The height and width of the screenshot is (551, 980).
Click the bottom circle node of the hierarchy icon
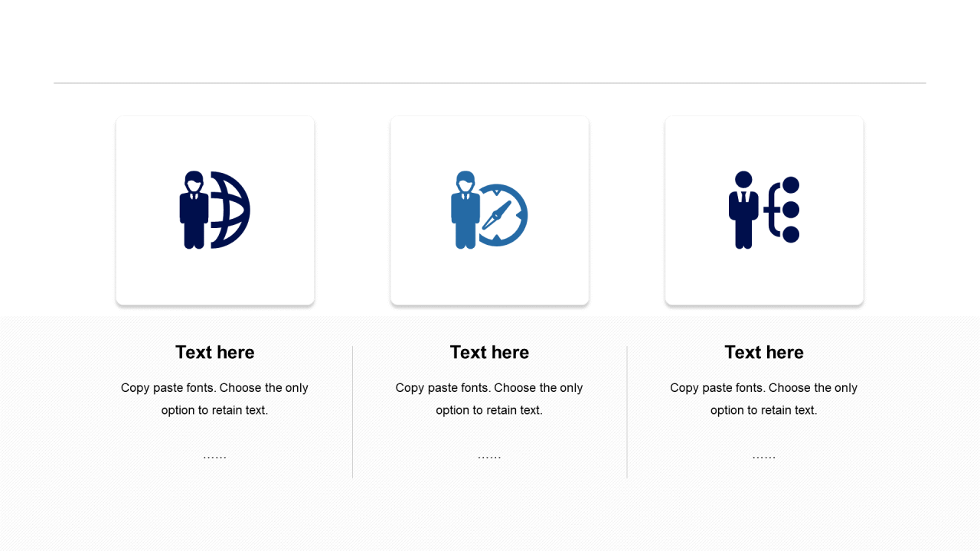pyautogui.click(x=791, y=234)
